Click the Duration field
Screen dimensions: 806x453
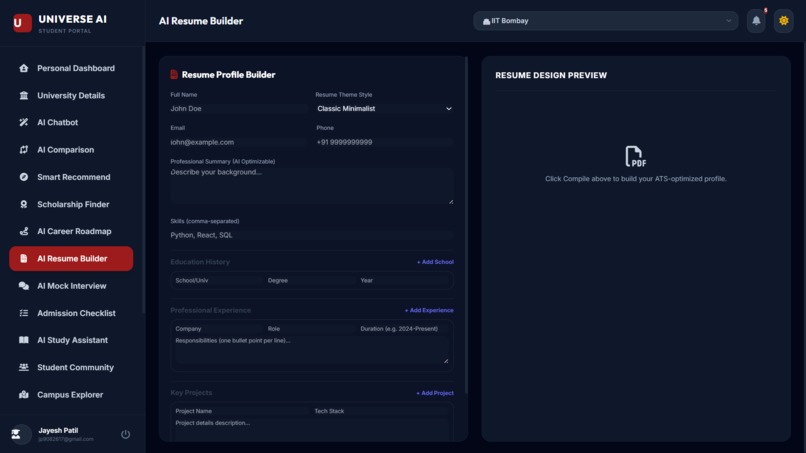pyautogui.click(x=404, y=329)
